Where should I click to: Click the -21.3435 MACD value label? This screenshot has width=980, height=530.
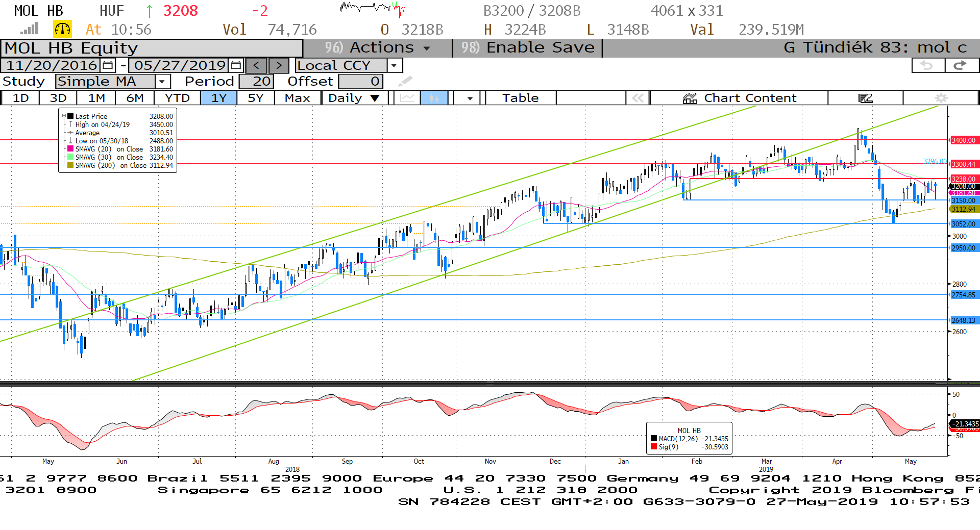pyautogui.click(x=965, y=424)
